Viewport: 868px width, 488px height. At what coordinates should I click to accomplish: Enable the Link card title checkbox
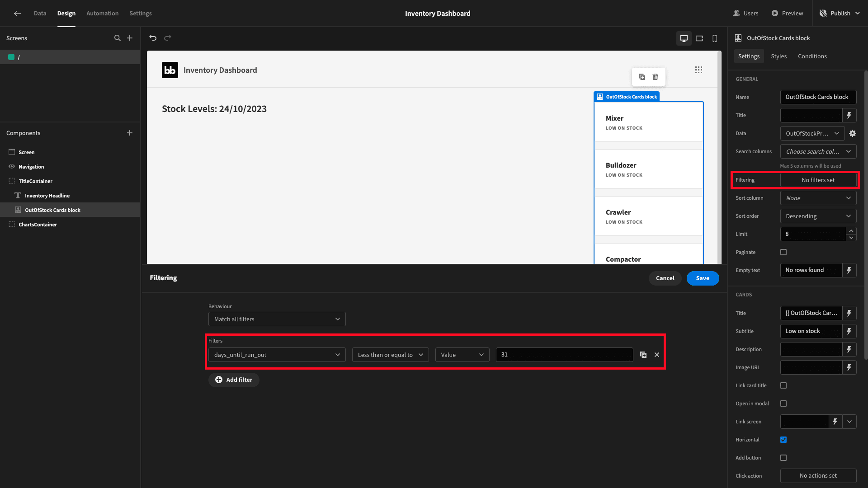click(783, 385)
